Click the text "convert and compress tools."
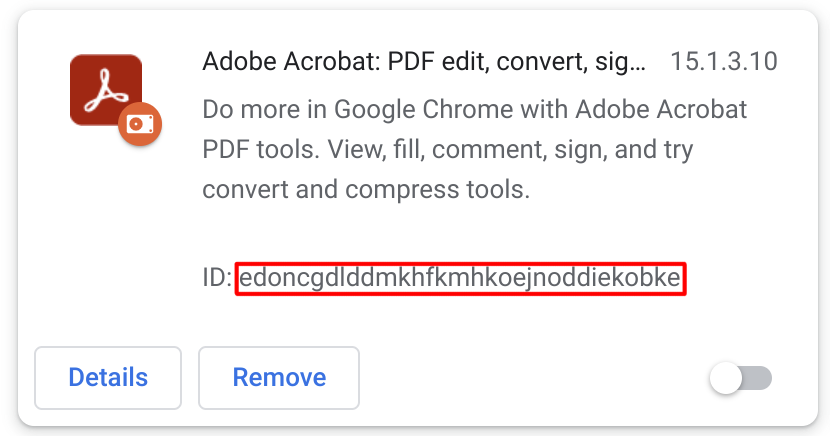Screen dimensions: 830x436 (365, 189)
